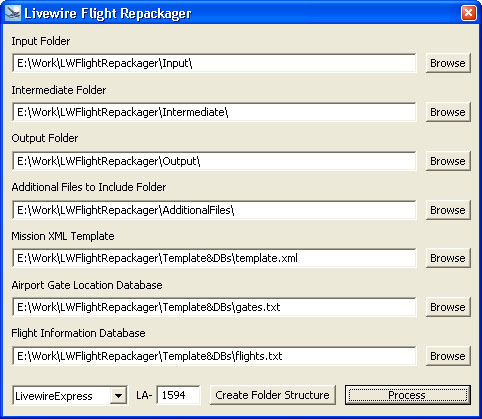
Task: Click the Create Folder Structure button
Action: [x=272, y=395]
